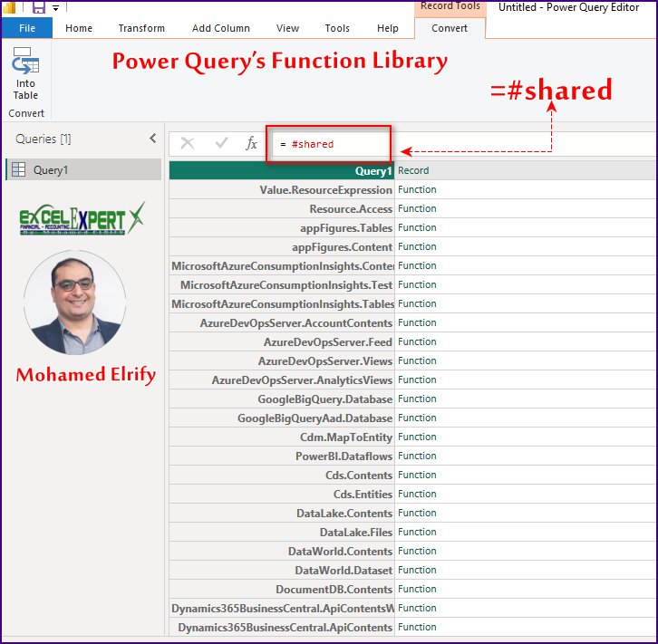
Task: Select the DataLake.Files field name
Action: pyautogui.click(x=356, y=533)
